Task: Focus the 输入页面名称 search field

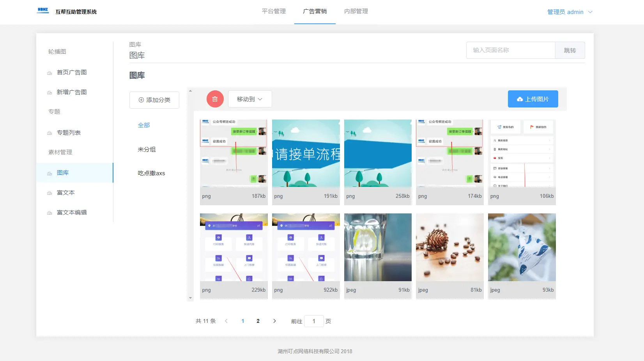Action: pos(510,50)
